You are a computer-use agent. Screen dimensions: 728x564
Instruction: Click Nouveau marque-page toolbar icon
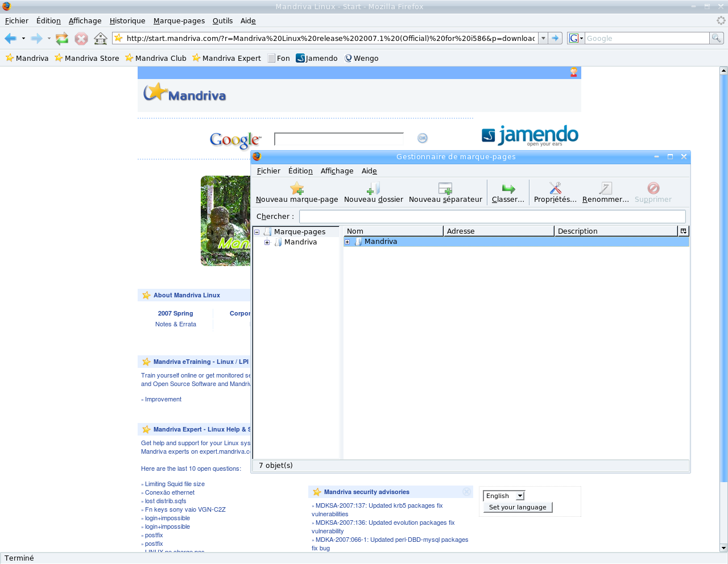point(297,193)
